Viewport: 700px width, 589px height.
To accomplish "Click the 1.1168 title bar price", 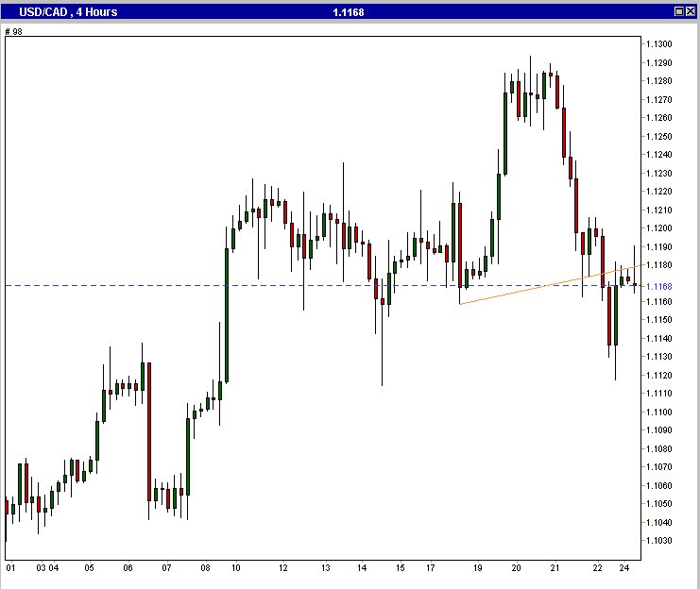I will [349, 12].
